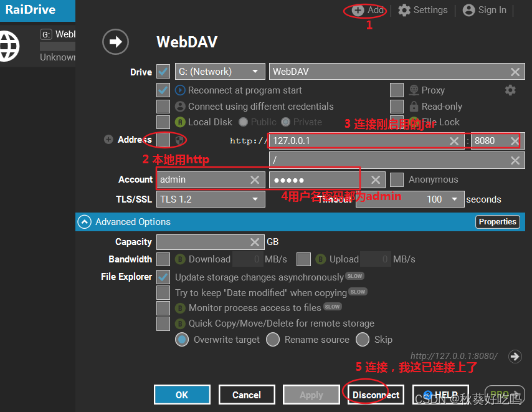Click the shield icon next to Address
Viewport: 532px width, 412px height.
click(179, 140)
